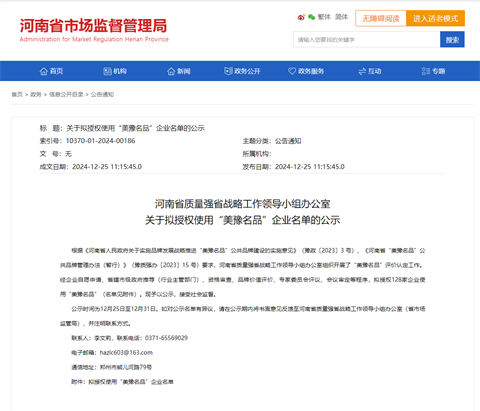Open the 机构 navigation menu item

115,71
